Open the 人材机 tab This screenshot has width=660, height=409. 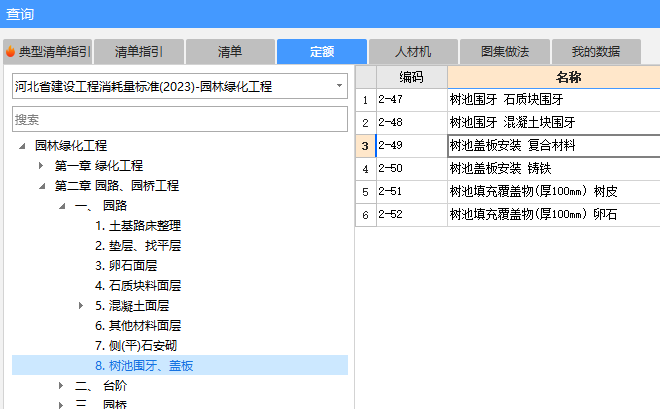tap(413, 52)
